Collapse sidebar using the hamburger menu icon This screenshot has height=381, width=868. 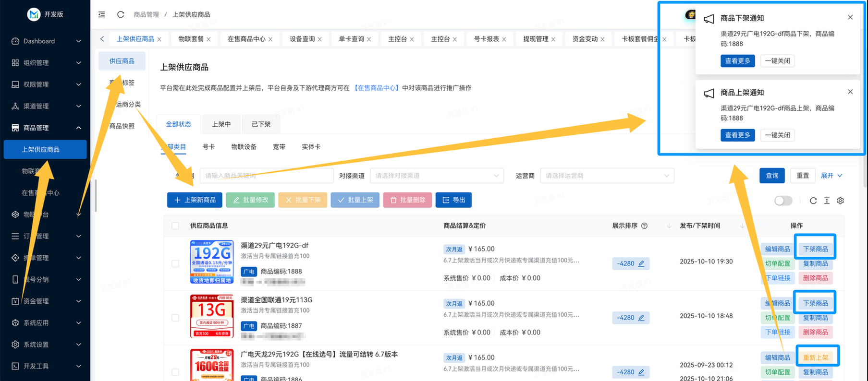(x=102, y=14)
